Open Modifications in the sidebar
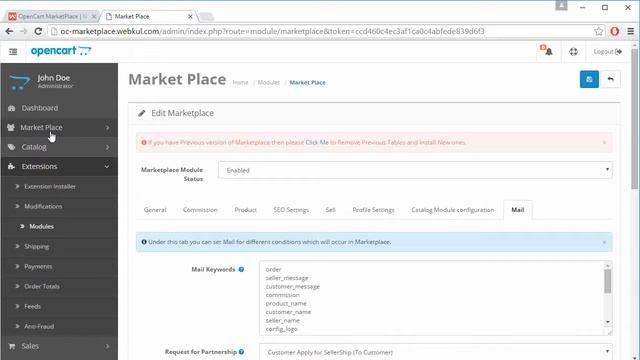The width and height of the screenshot is (640, 360). pyautogui.click(x=43, y=207)
